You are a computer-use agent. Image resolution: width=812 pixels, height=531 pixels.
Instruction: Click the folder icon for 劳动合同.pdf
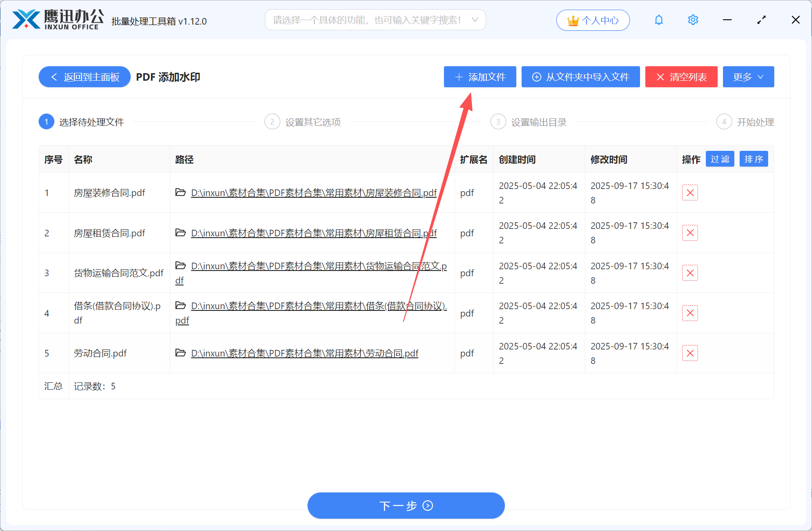pyautogui.click(x=181, y=353)
